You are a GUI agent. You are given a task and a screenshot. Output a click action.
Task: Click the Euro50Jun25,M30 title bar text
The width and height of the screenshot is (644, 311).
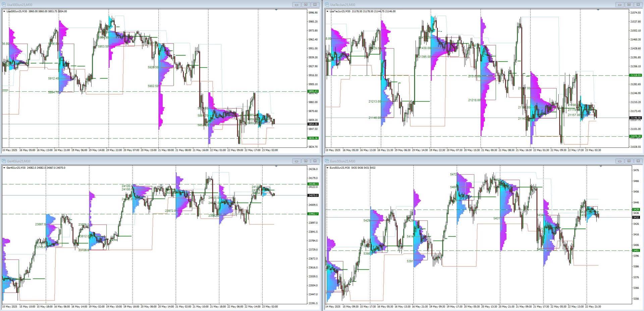tap(343, 161)
